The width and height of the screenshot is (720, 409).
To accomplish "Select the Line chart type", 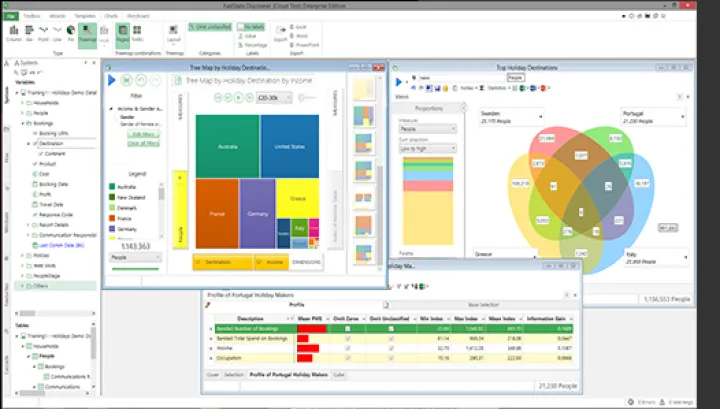I will click(x=58, y=32).
